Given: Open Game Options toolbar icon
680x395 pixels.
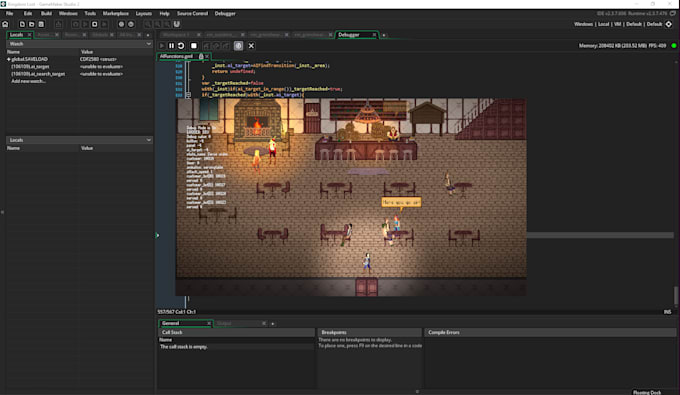Looking at the screenshot, I should [121, 24].
